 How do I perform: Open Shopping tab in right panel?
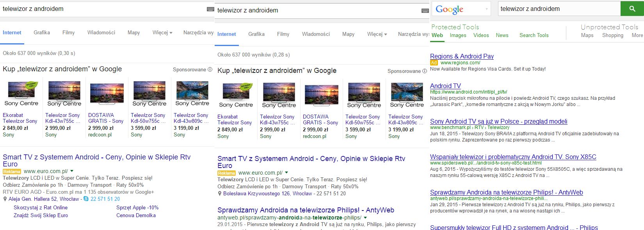point(613,35)
